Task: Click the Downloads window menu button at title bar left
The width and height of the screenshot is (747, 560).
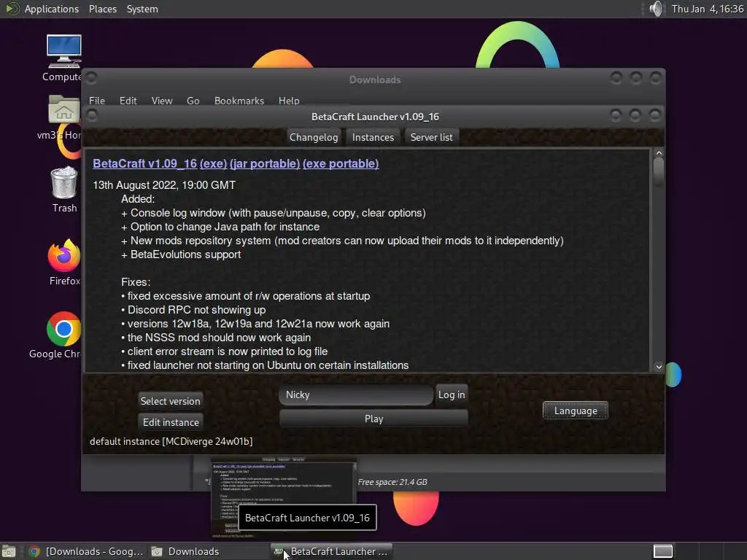Action: click(x=91, y=77)
